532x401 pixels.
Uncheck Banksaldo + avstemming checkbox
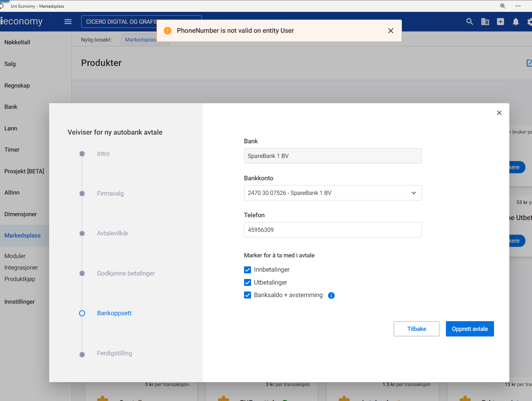248,295
